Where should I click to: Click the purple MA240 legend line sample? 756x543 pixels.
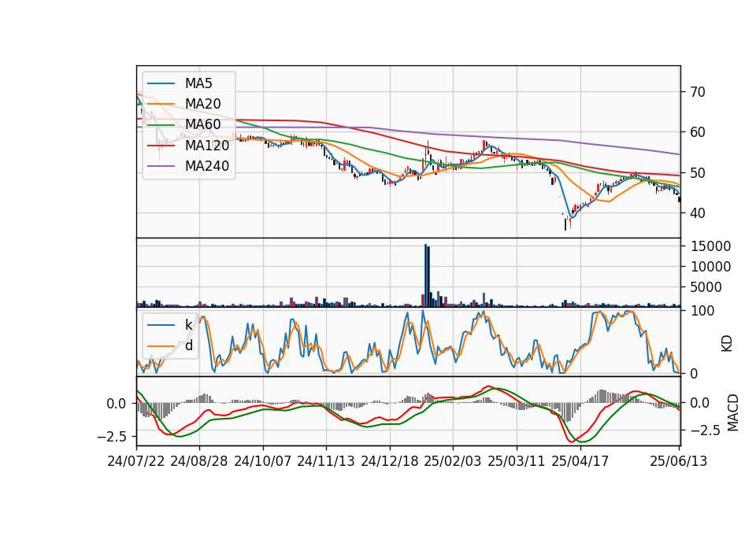(161, 166)
